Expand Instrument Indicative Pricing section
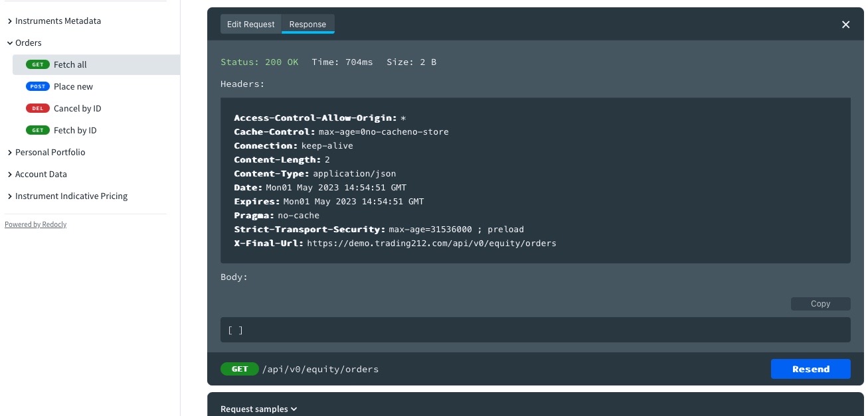868x416 pixels. click(71, 196)
